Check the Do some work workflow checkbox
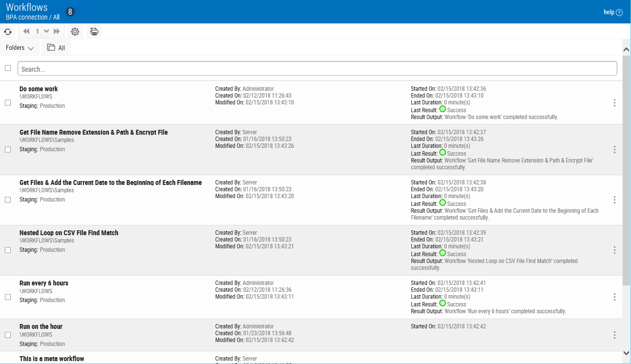Image resolution: width=631 pixels, height=364 pixels. [8, 102]
